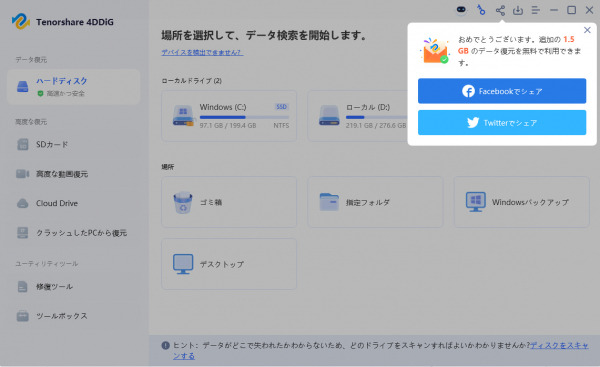The image size is (600, 367).
Task: Click the Windows backup monitor icon
Action: 476,202
